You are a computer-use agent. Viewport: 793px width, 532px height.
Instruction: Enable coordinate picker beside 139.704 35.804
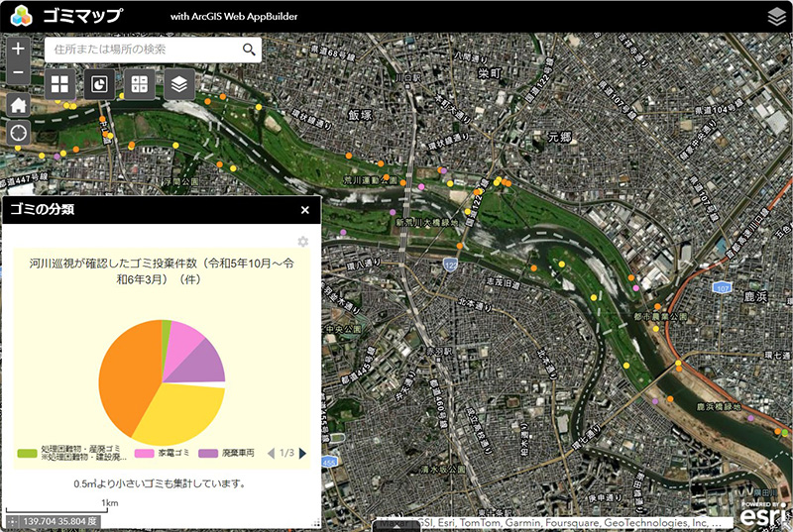(x=11, y=521)
